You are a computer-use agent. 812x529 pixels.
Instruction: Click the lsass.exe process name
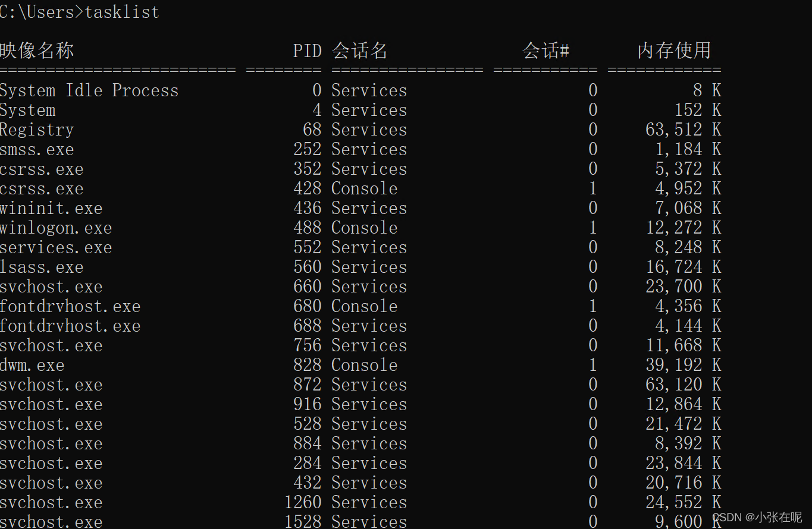[42, 267]
